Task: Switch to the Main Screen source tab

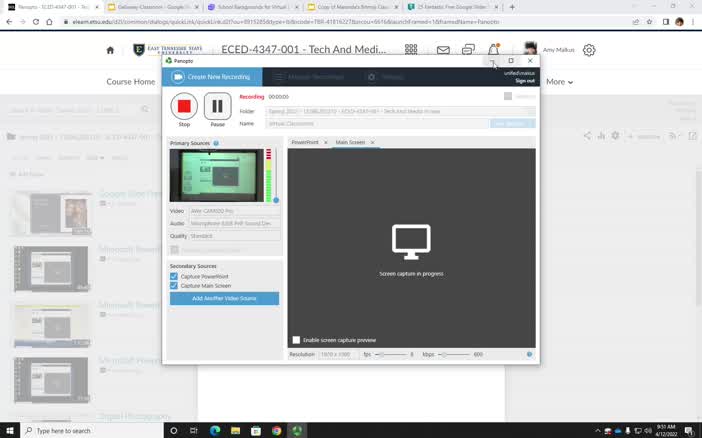Action: pos(350,142)
